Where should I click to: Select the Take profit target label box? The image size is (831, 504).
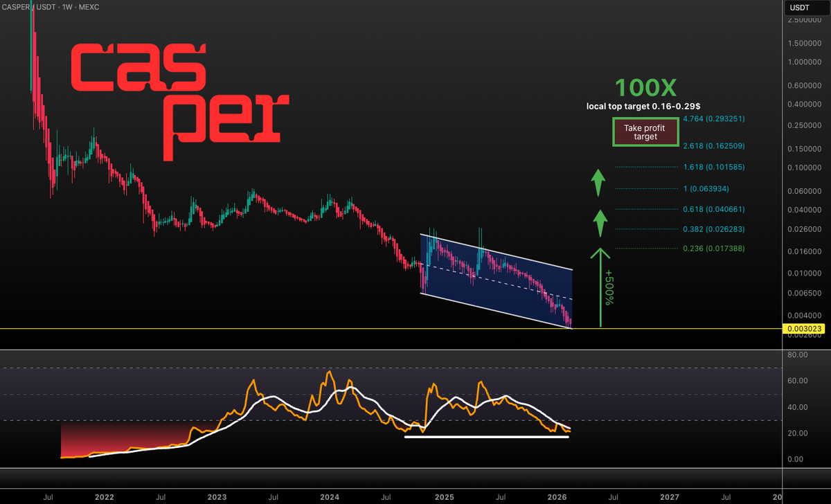[x=645, y=132]
